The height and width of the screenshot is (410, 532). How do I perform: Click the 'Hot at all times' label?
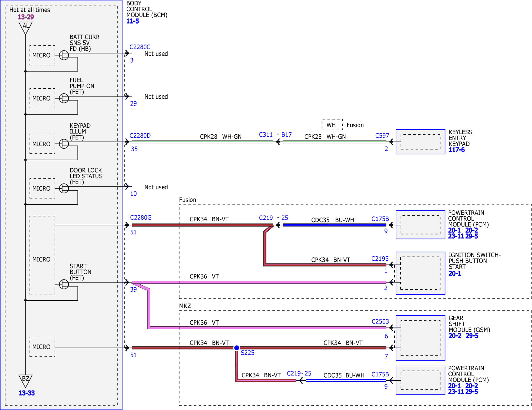[x=30, y=10]
